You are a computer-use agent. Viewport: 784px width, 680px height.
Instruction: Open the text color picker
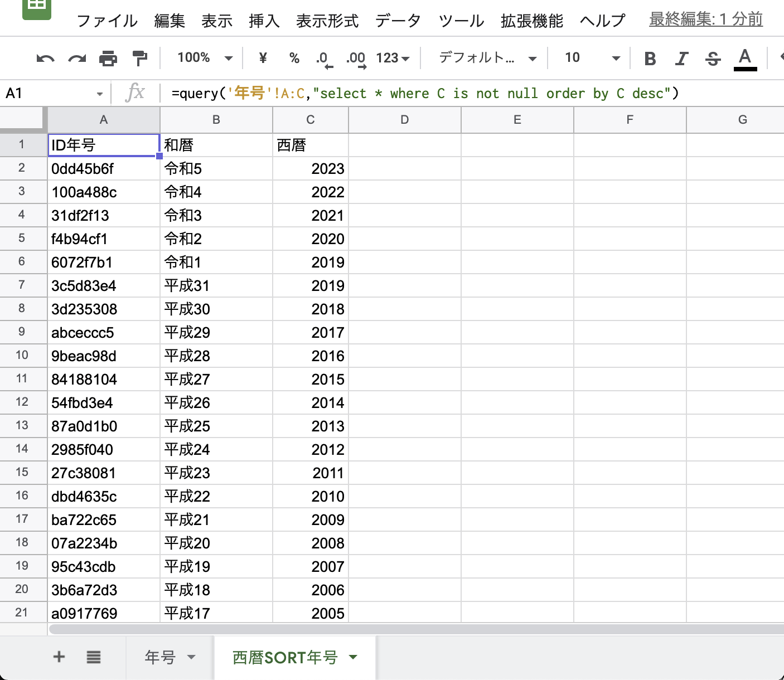744,59
